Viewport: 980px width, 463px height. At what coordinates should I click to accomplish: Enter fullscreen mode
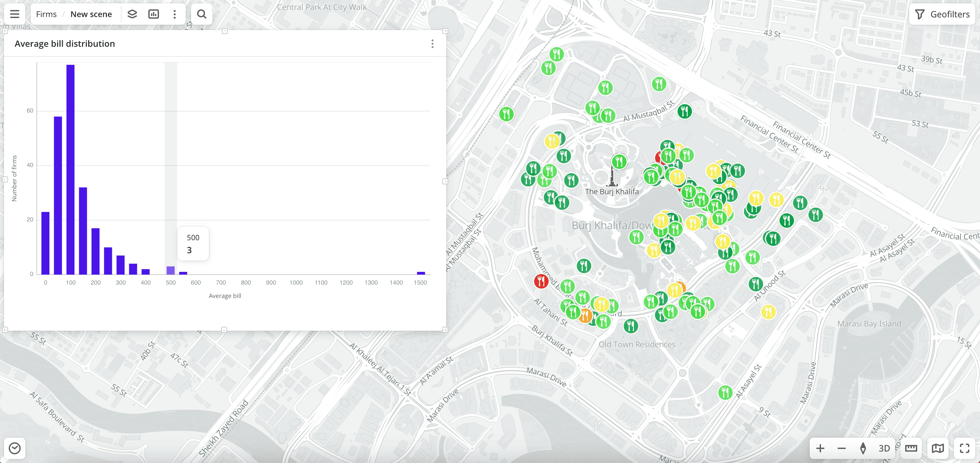(964, 448)
